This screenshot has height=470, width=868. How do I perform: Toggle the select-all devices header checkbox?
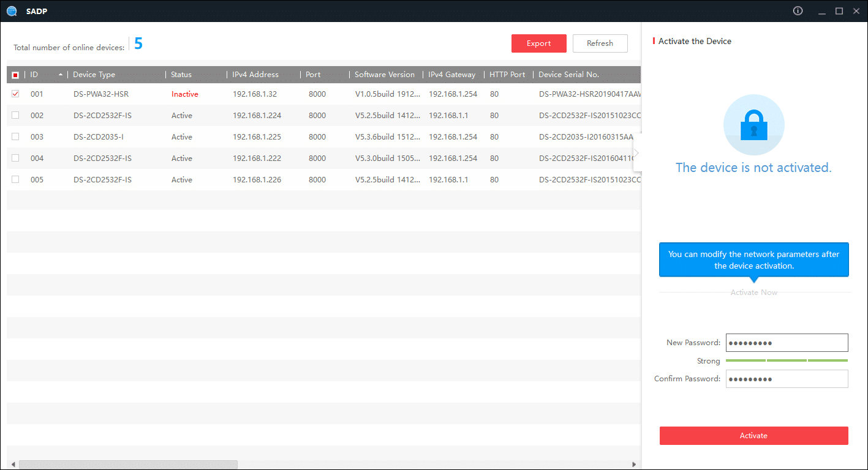[x=15, y=75]
